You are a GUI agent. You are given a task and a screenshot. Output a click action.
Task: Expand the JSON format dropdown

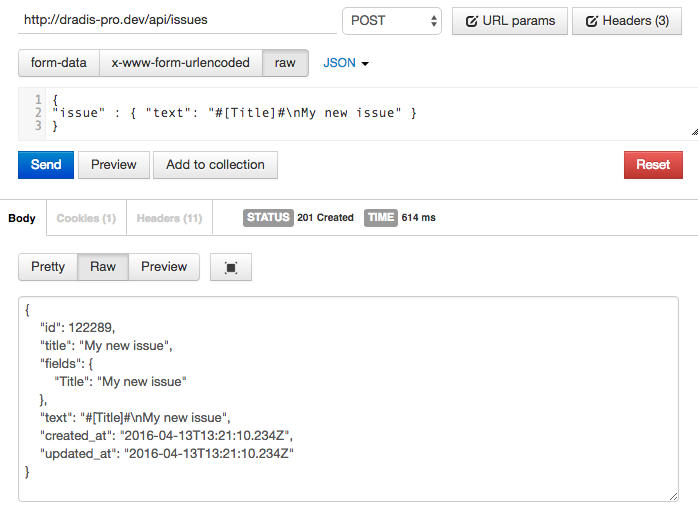click(x=346, y=63)
